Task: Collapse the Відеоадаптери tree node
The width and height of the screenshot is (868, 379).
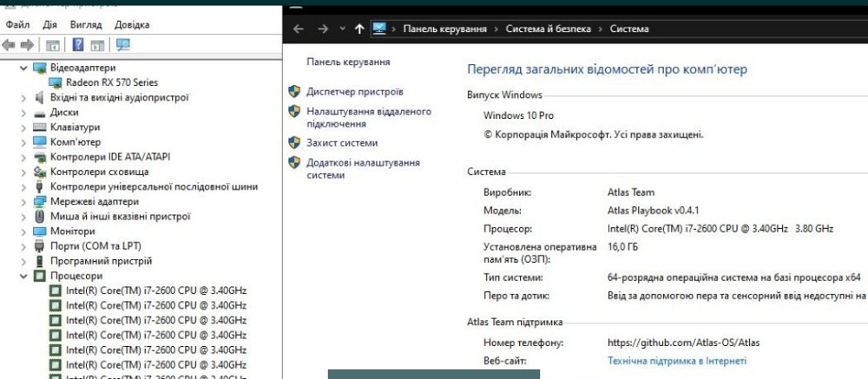Action: (23, 68)
